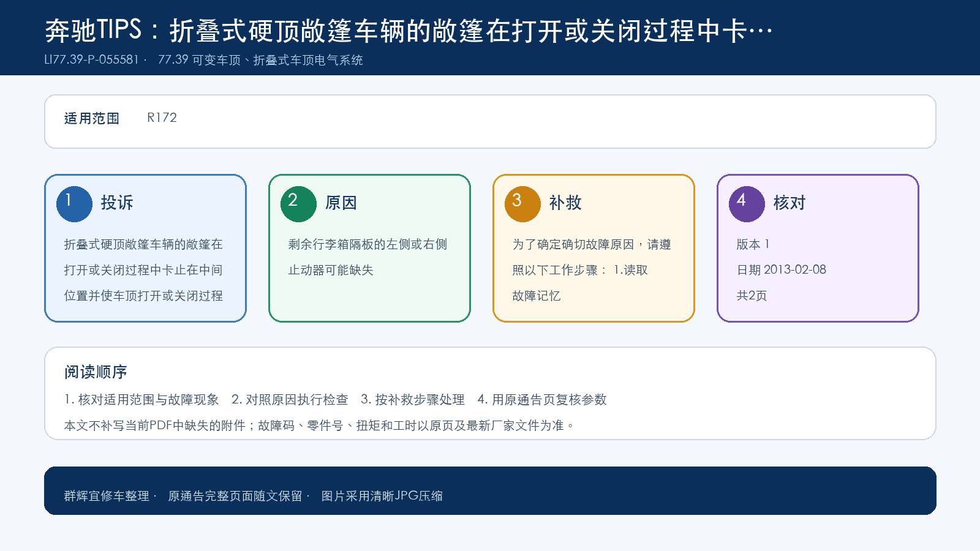
Task: Select the 原因 card heading
Action: (341, 203)
